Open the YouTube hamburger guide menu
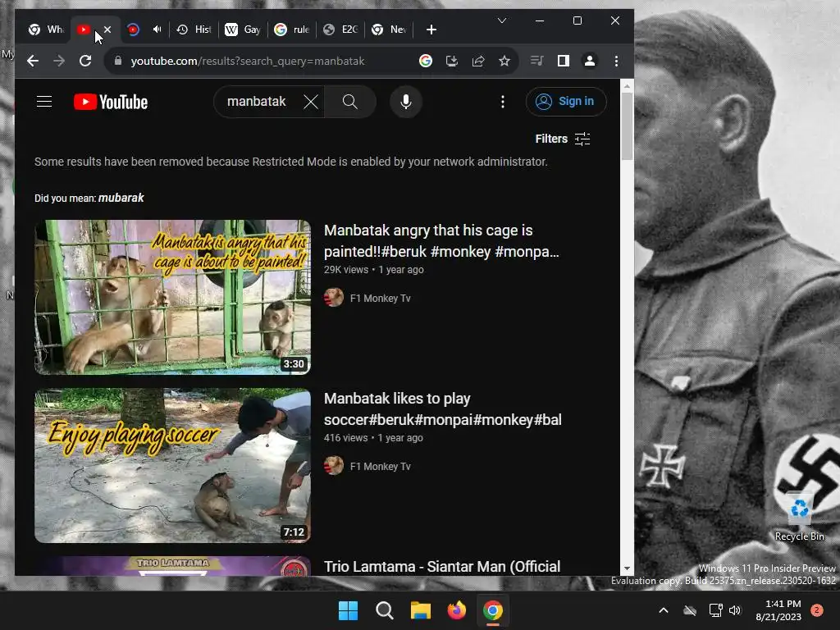This screenshot has height=630, width=840. tap(44, 101)
